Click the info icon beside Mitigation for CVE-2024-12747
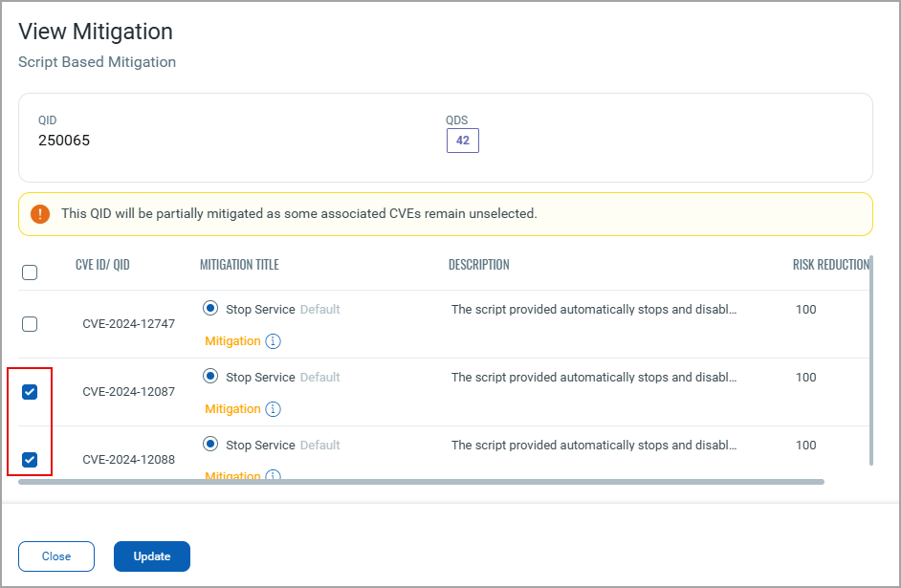 pos(273,341)
